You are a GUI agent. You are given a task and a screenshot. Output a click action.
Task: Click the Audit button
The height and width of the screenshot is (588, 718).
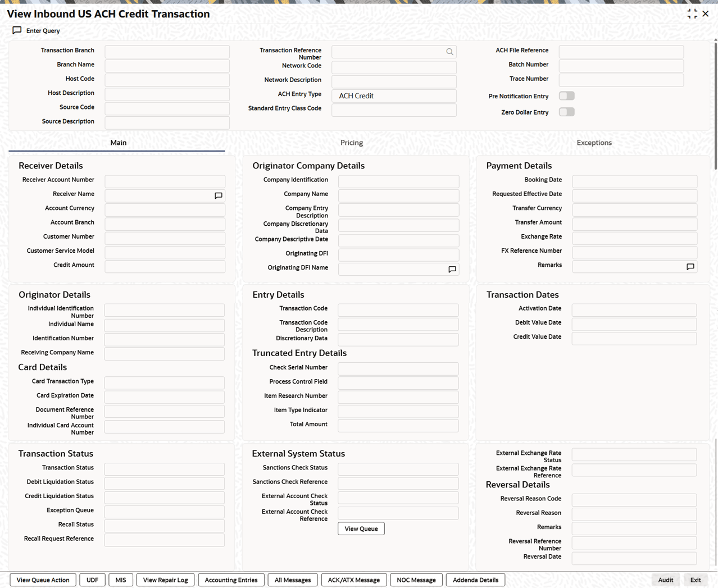tap(666, 580)
